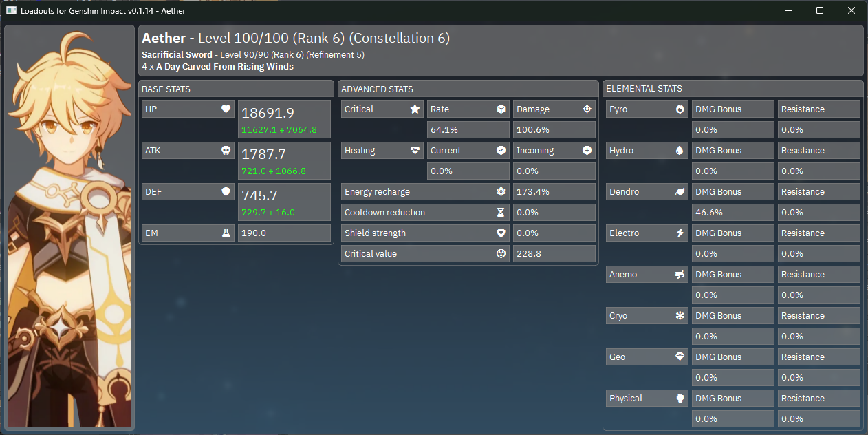Select the Critical value stat row
This screenshot has width=868, height=435.
[x=425, y=254]
